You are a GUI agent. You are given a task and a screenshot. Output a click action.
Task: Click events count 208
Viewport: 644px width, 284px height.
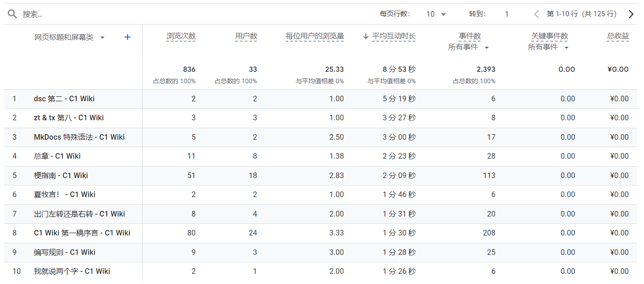[x=489, y=233]
